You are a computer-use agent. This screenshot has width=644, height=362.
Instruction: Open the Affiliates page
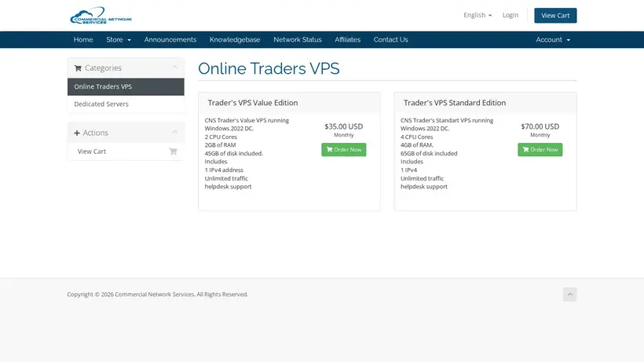(347, 40)
